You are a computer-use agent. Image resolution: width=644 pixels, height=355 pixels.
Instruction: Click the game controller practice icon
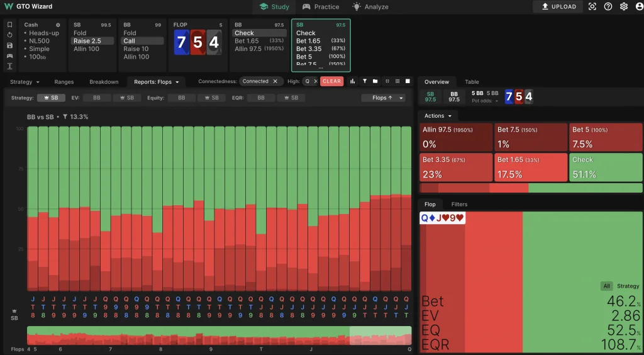[x=9, y=56]
